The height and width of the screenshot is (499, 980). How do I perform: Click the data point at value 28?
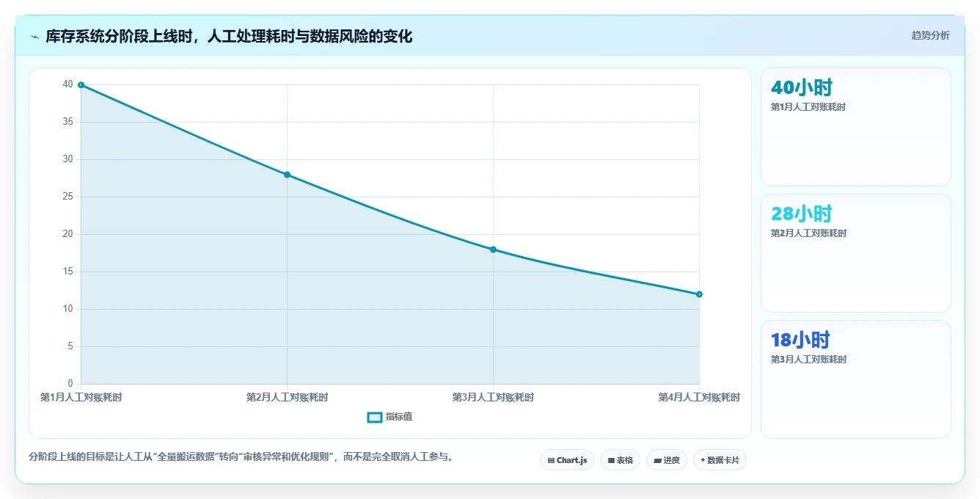pyautogui.click(x=287, y=175)
